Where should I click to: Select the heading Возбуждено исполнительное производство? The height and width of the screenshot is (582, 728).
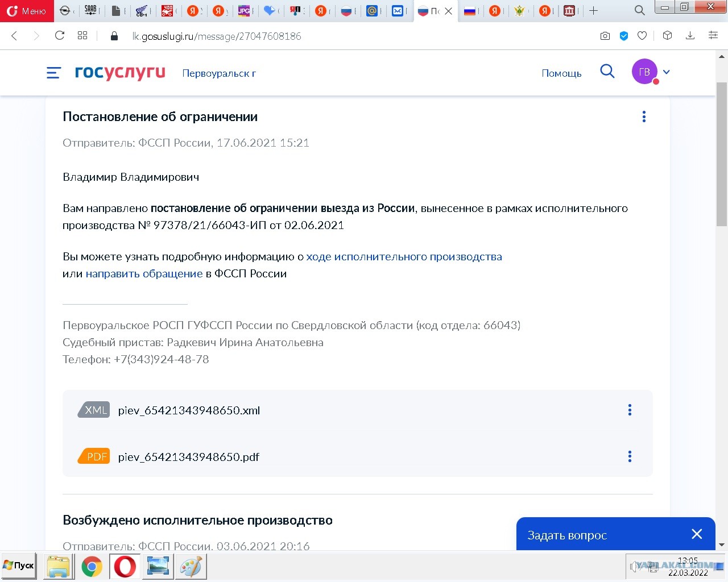(197, 520)
